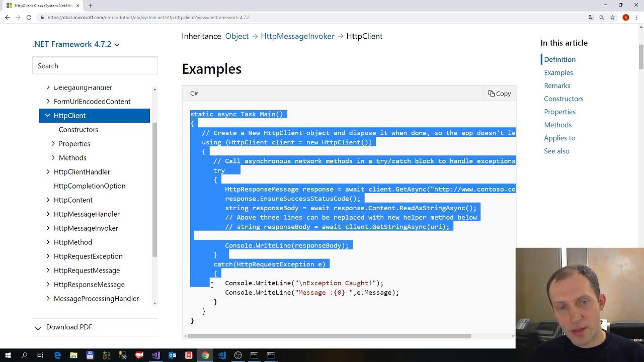The width and height of the screenshot is (644, 362).
Task: Jump to Methods section in article nav
Action: coord(557,125)
